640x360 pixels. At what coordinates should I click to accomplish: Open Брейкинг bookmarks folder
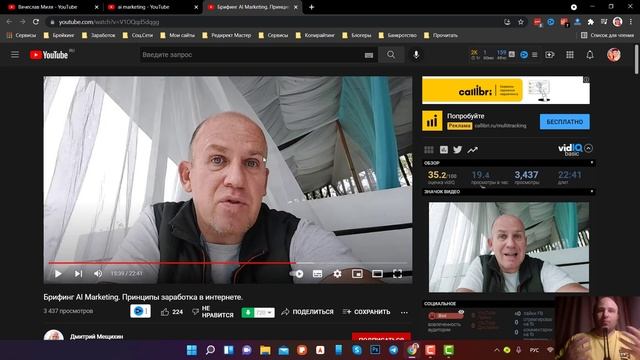coord(59,36)
